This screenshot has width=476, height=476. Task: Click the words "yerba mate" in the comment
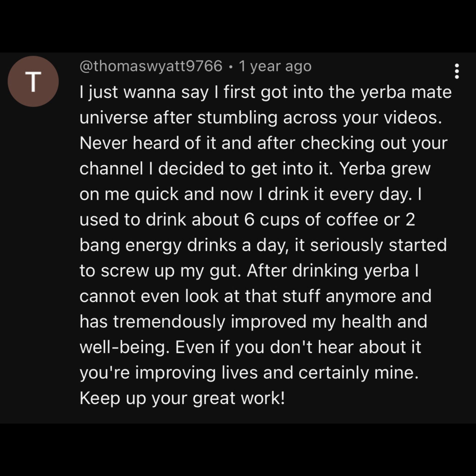406,92
